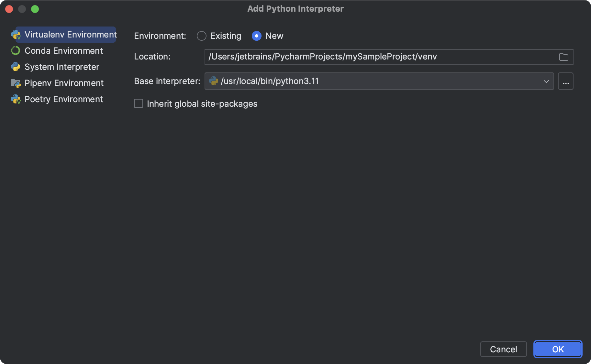591x364 pixels.
Task: Switch to Poetry Environment option
Action: click(x=63, y=99)
